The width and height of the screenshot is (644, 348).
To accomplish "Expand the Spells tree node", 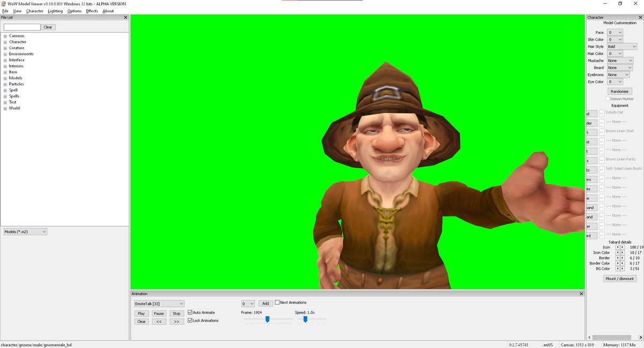I will pos(5,96).
